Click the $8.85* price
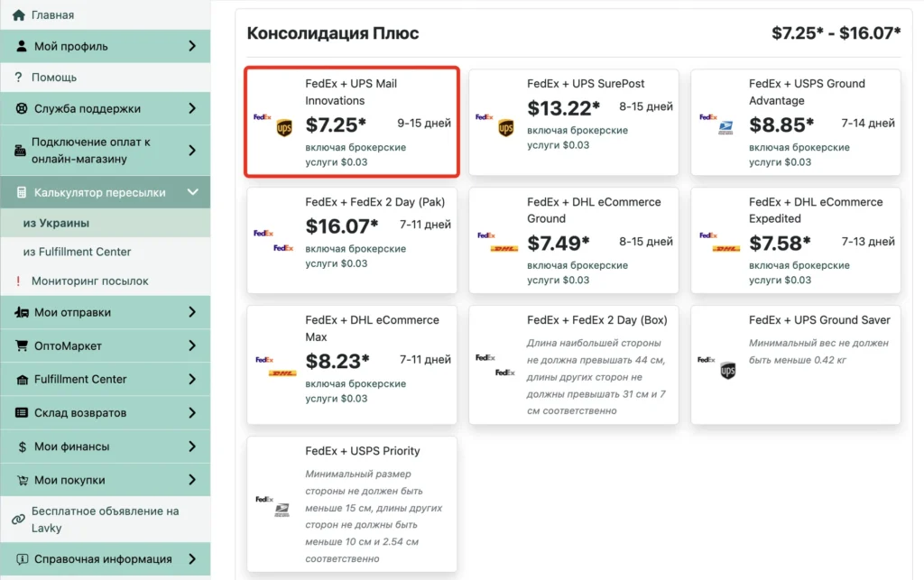Image resolution: width=924 pixels, height=580 pixels. pyautogui.click(x=781, y=124)
